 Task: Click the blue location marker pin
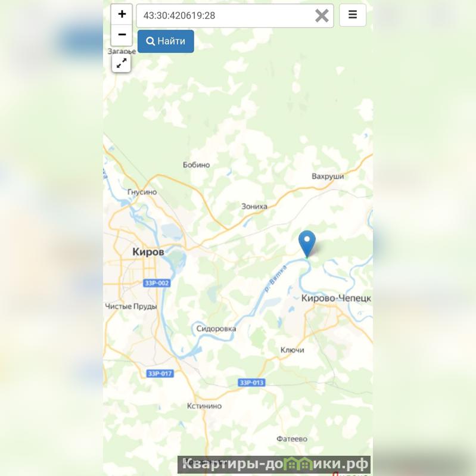[x=307, y=244]
